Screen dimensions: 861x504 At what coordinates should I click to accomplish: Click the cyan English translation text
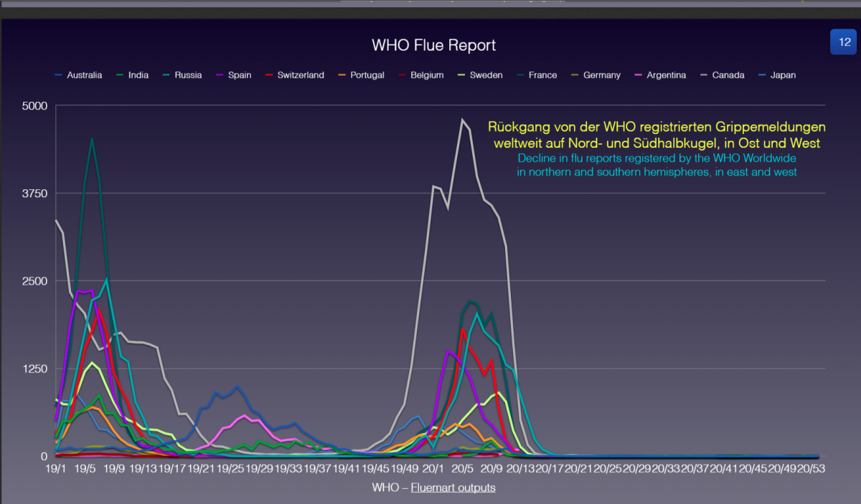[x=657, y=165]
